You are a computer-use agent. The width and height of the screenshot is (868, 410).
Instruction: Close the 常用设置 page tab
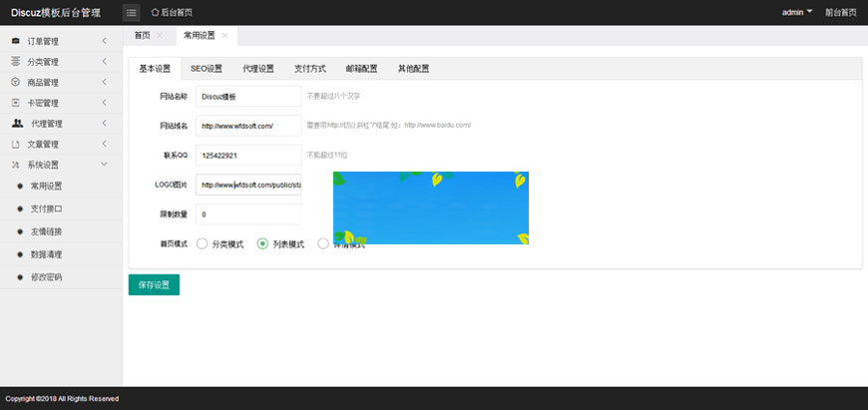point(225,35)
